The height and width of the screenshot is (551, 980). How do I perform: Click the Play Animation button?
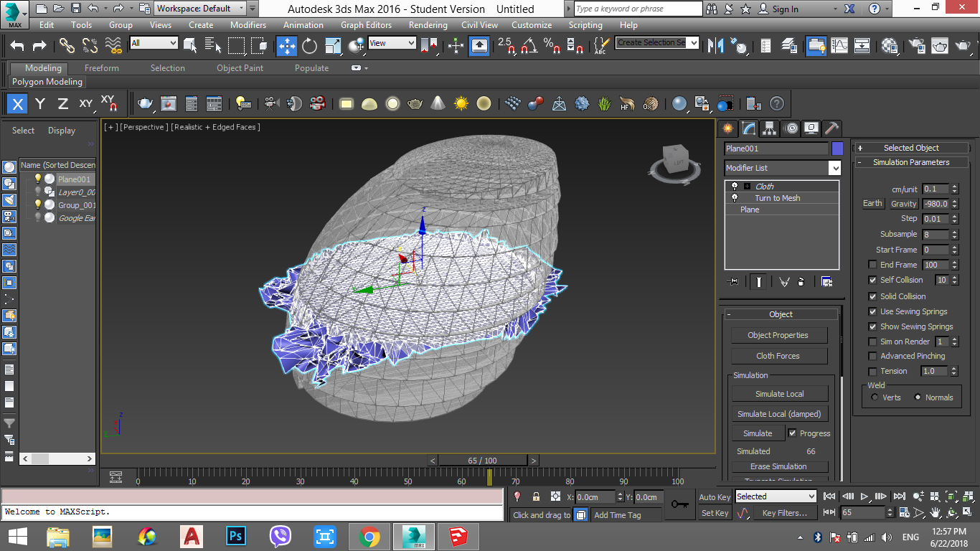864,496
